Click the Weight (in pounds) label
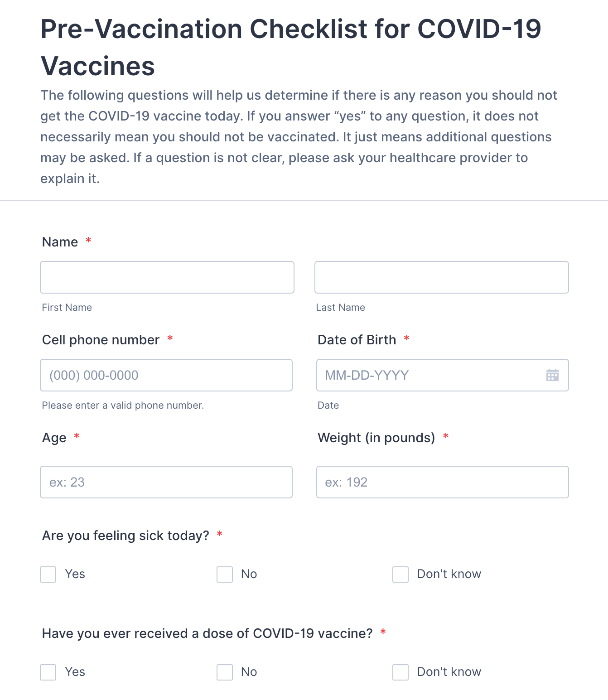Viewport: 608px width, 700px height. [376, 438]
